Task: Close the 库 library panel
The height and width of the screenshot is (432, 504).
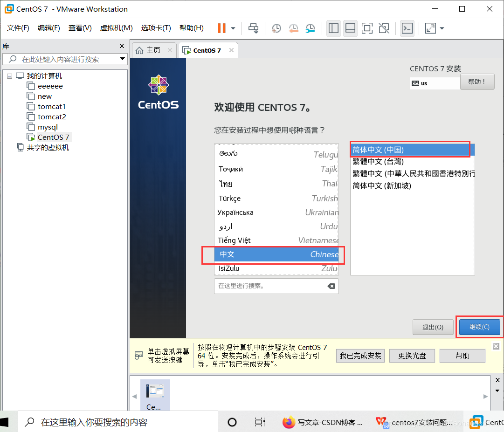Action: (x=122, y=46)
